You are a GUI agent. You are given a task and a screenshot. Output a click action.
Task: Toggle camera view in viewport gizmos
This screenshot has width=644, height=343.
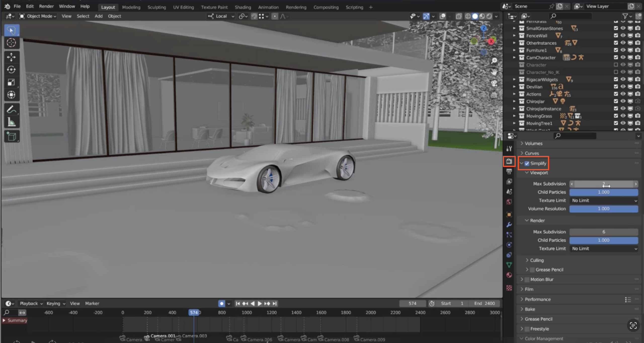pyautogui.click(x=494, y=83)
